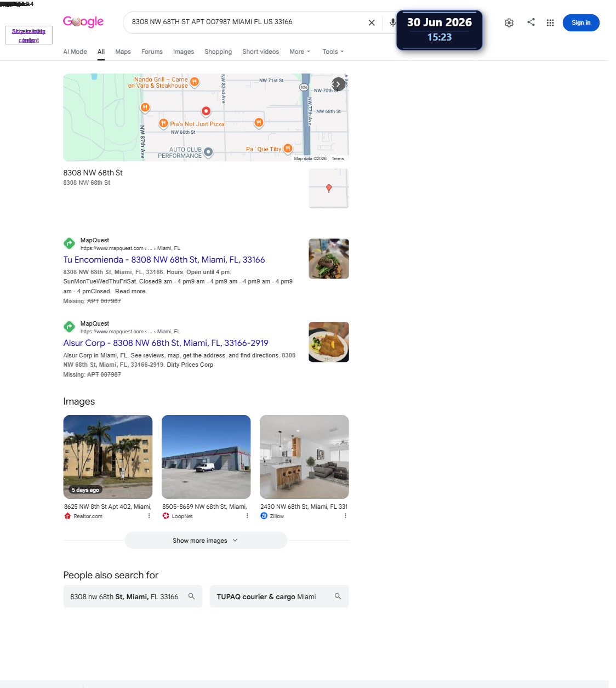Click the accessibility skip link box

click(x=28, y=35)
